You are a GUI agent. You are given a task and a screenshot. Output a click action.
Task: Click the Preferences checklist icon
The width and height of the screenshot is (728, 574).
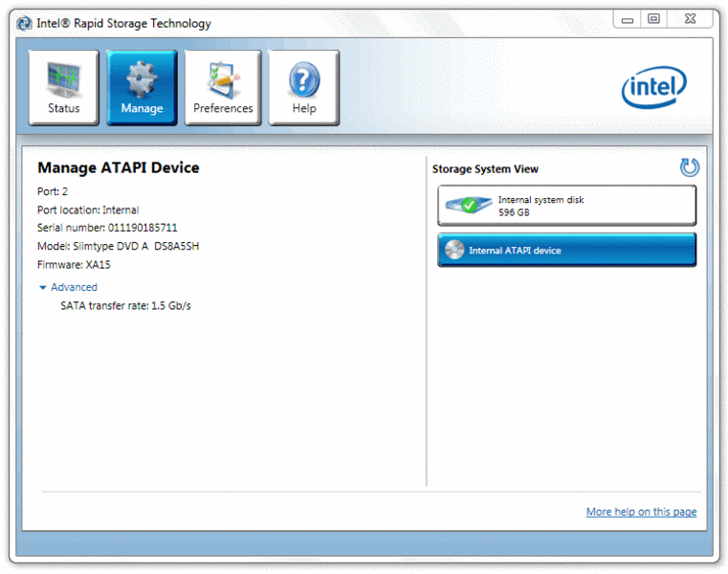[x=223, y=79]
